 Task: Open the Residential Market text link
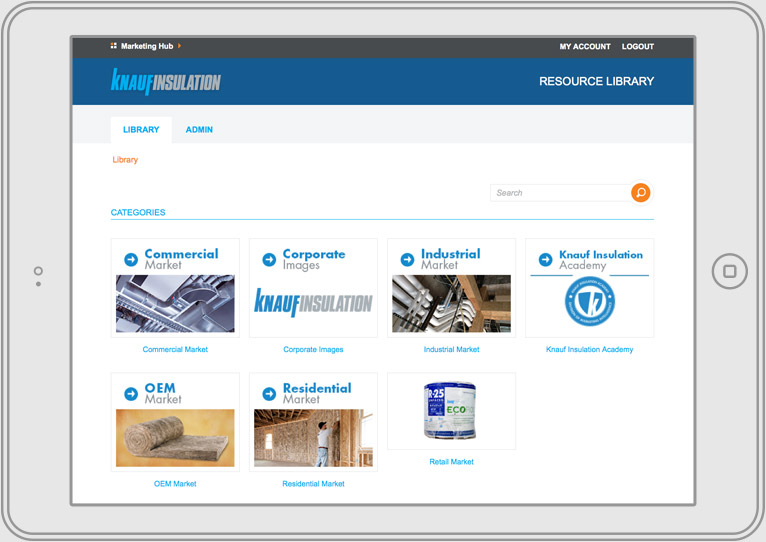(x=313, y=484)
